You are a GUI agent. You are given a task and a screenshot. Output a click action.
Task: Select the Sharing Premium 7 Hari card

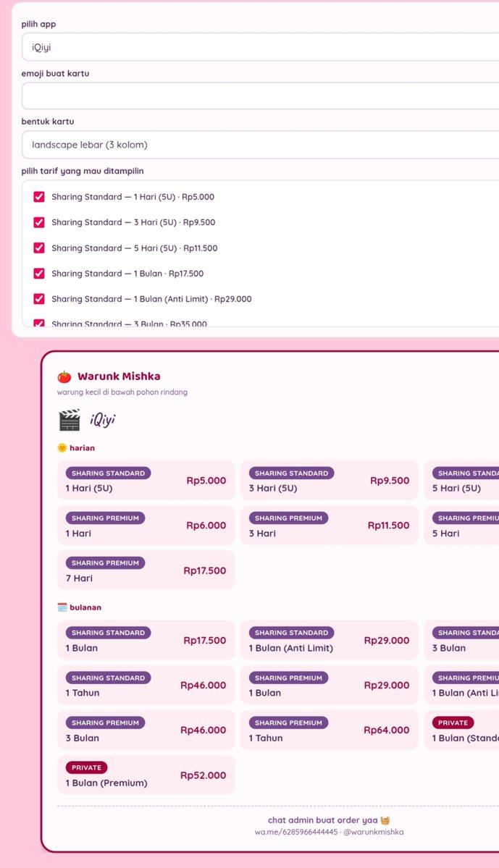(x=146, y=570)
